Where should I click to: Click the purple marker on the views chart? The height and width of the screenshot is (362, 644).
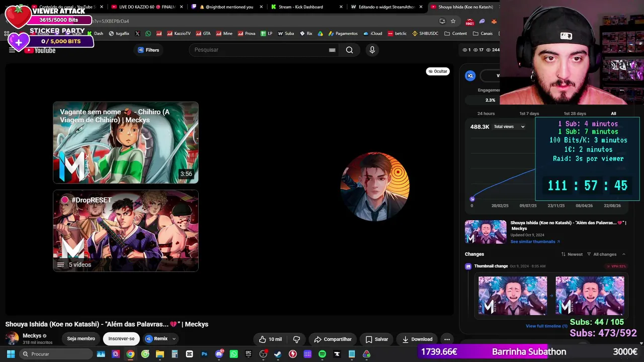point(472,199)
